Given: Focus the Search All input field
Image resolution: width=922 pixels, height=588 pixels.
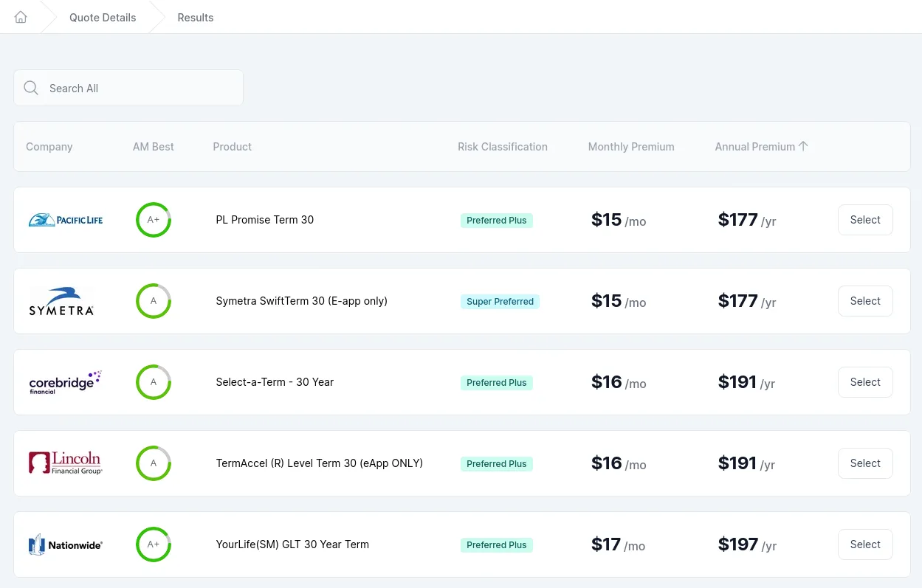Looking at the screenshot, I should [128, 88].
